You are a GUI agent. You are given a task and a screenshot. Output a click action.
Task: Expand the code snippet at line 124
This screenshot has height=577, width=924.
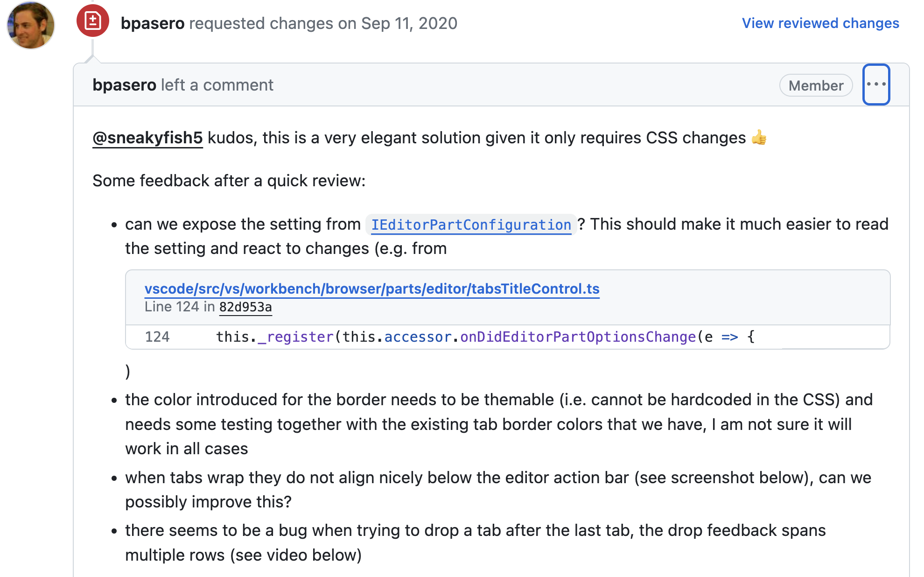tap(155, 337)
